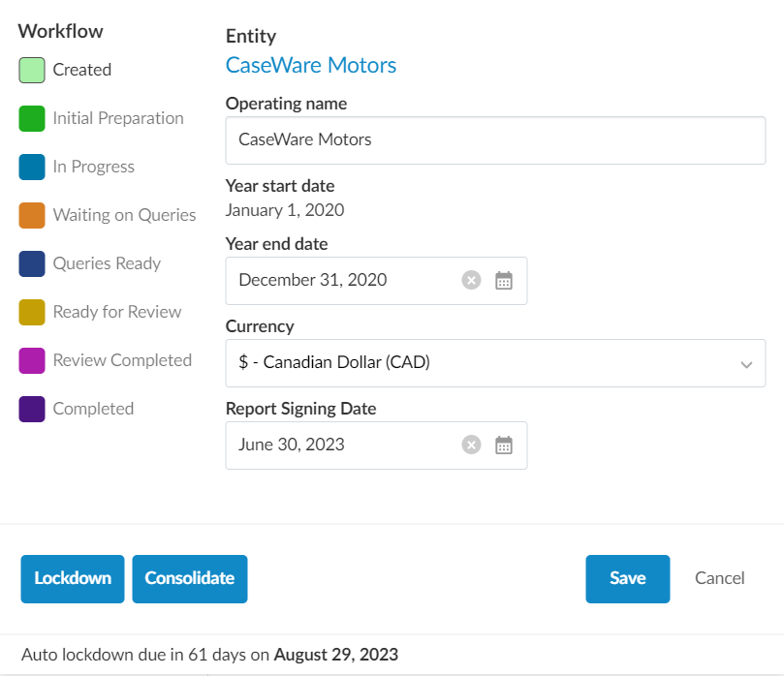Screen dimensions: 784x676
Task: Click the Operating name text field
Action: click(495, 140)
